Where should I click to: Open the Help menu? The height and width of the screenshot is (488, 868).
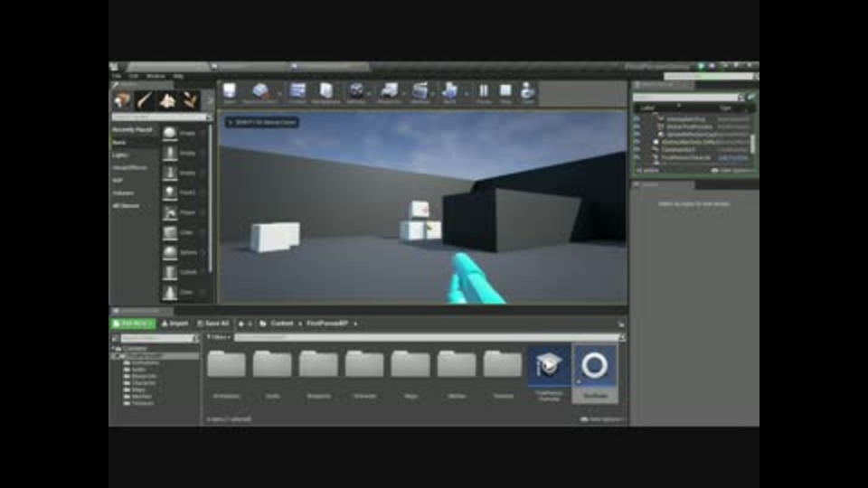coord(178,76)
